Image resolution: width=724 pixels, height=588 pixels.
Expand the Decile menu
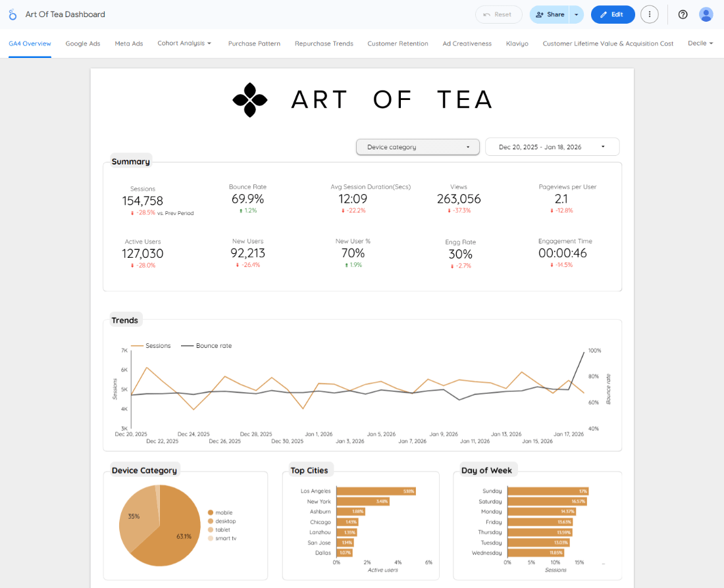coord(700,43)
